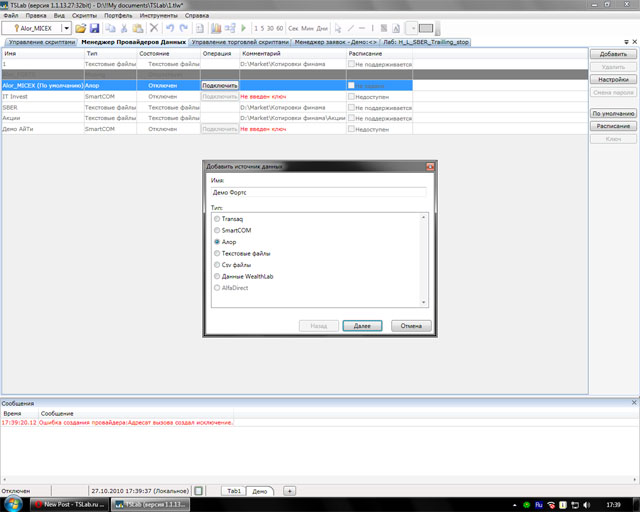Click the gray filled square tool icon
Image resolution: width=640 pixels, height=512 pixels.
pos(384,28)
